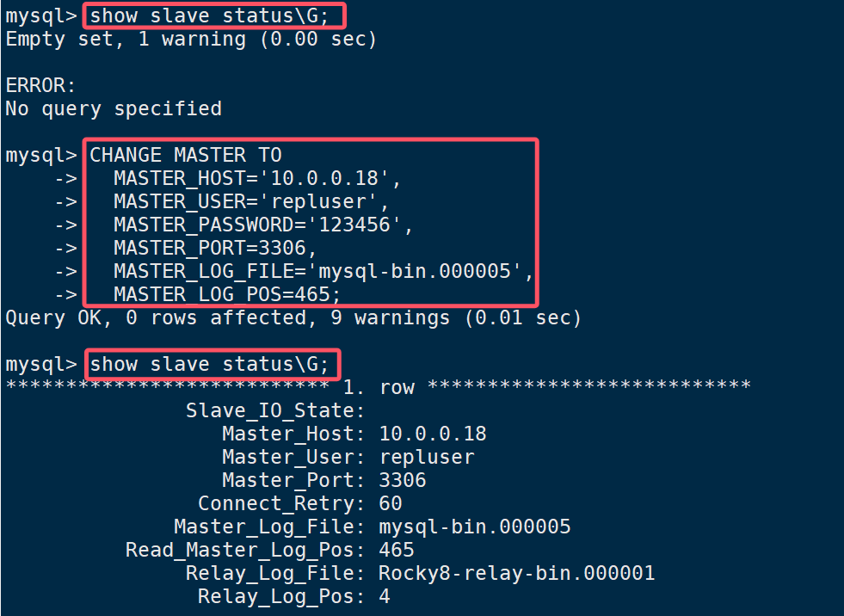Viewport: 844px width, 616px height.
Task: Click the 'CHANGE MASTER TO' statement line
Action: tap(186, 155)
